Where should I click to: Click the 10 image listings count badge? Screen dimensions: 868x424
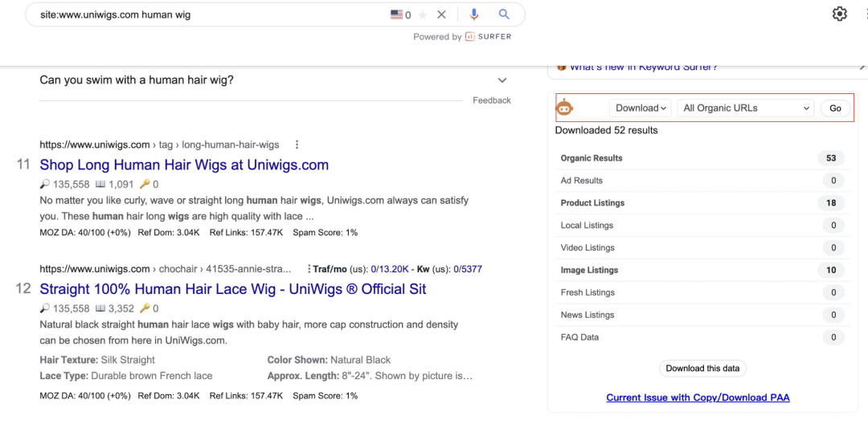coord(831,271)
